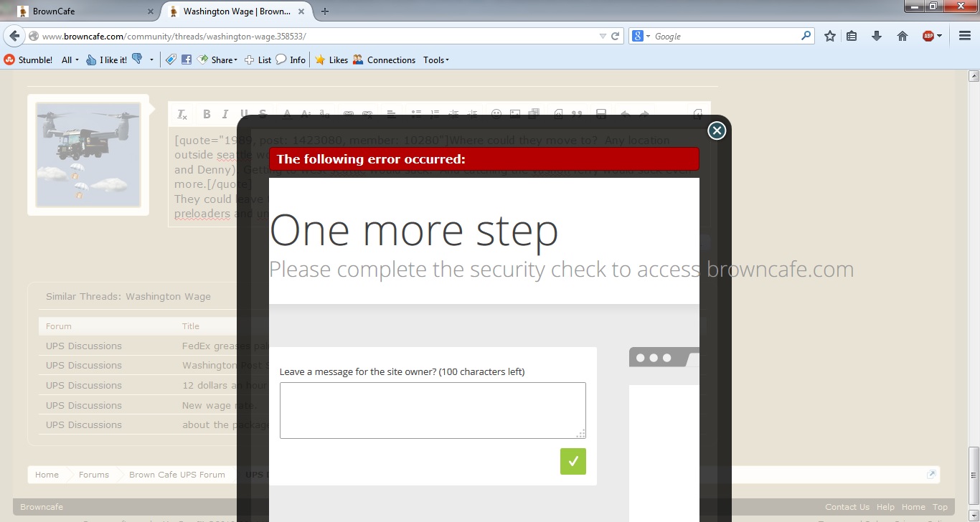Click the StumbleUpon Stumble! button
Image resolution: width=980 pixels, height=522 pixels.
pos(29,60)
